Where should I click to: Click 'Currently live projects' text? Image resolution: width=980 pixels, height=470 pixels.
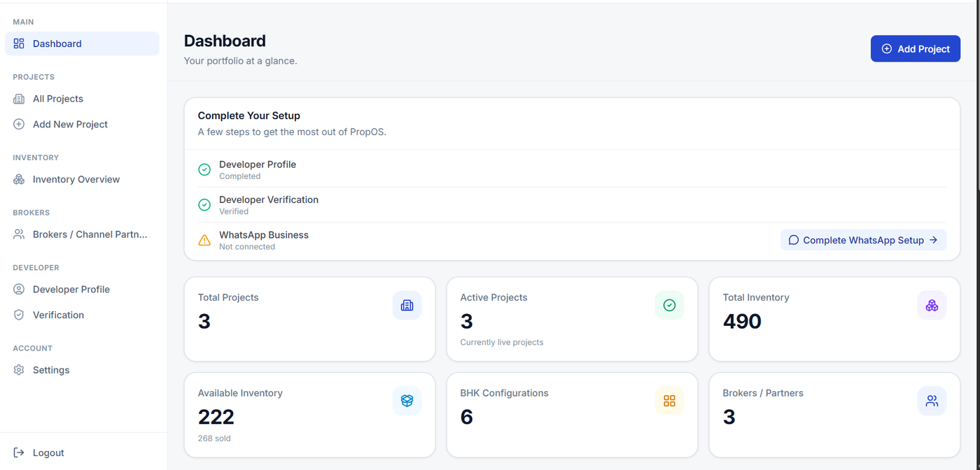pyautogui.click(x=502, y=343)
